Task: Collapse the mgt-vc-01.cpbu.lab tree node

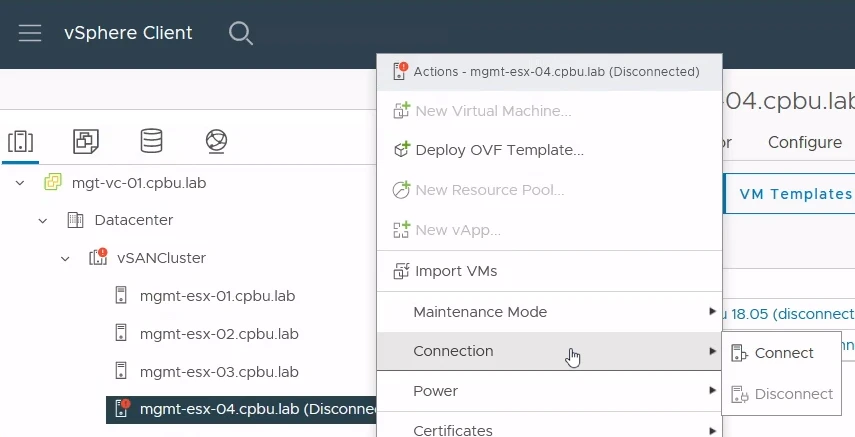Action: pyautogui.click(x=20, y=183)
